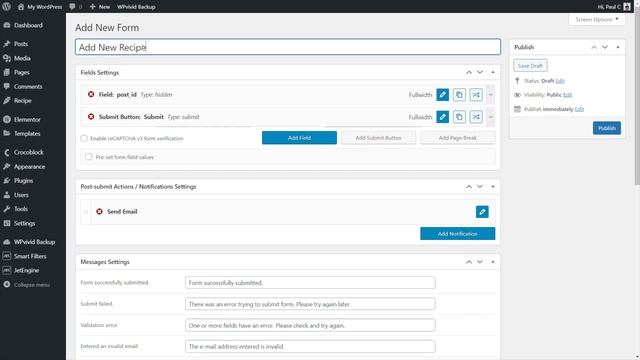640x360 pixels.
Task: Edit the Status Draft link
Action: click(x=560, y=81)
